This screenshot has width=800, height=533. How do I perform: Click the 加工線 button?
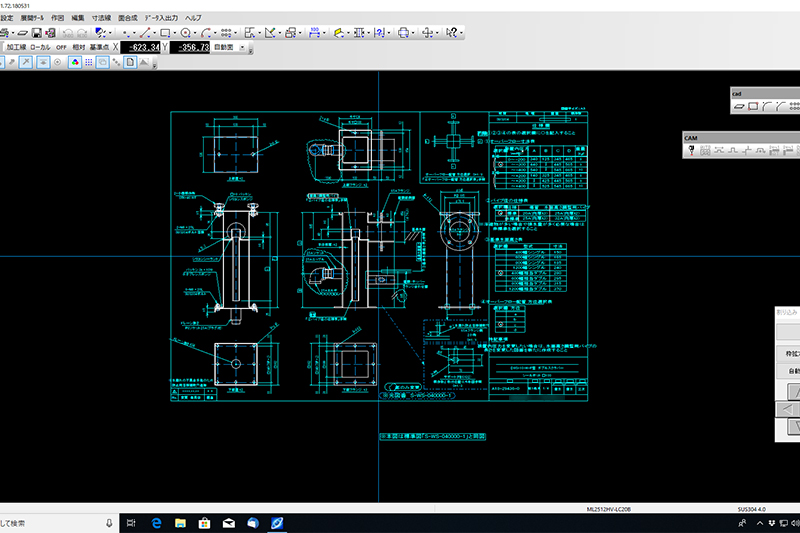point(16,47)
